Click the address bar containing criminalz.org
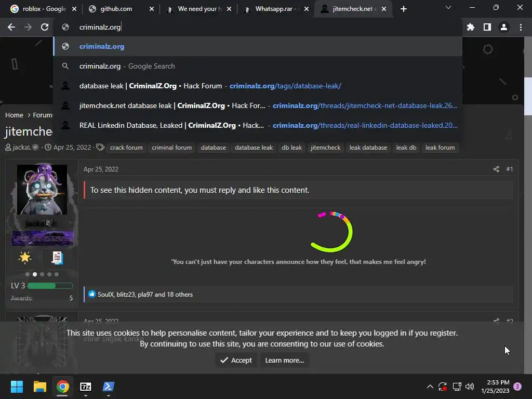Viewport: 532px width, 399px height. tap(258, 27)
